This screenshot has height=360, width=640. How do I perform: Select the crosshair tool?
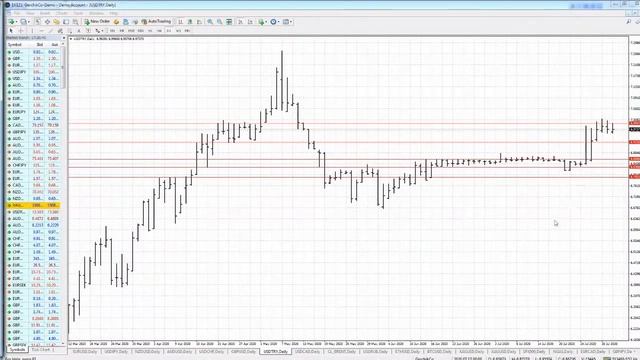pos(21,31)
